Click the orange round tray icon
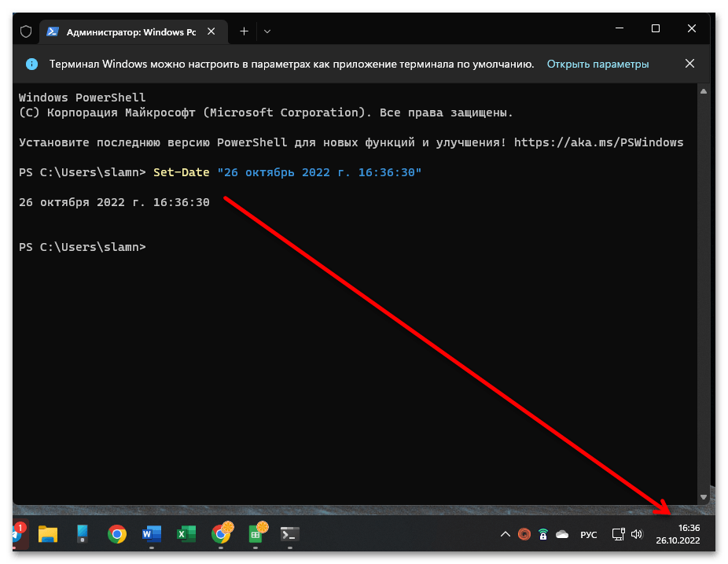 [524, 534]
